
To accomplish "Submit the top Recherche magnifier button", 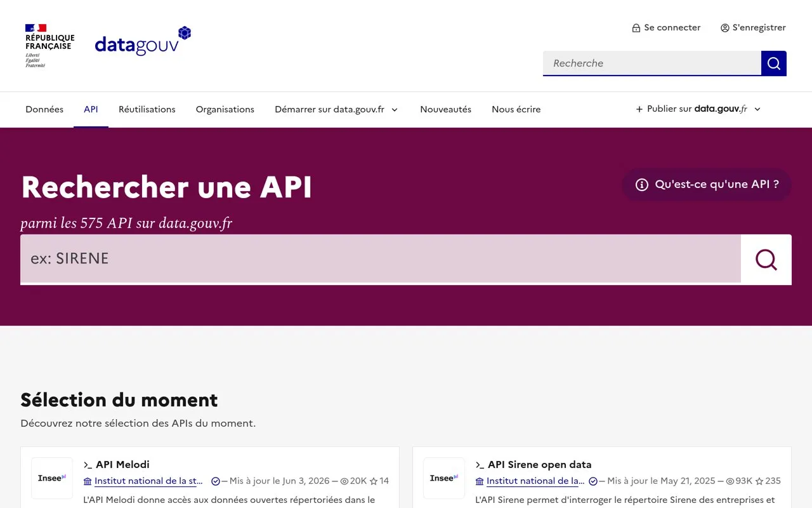I will point(774,63).
